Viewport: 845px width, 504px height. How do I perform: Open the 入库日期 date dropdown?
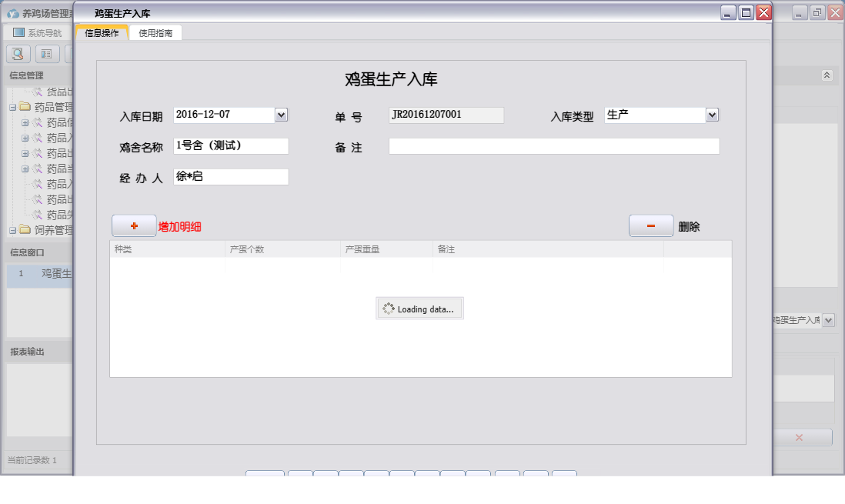point(281,115)
